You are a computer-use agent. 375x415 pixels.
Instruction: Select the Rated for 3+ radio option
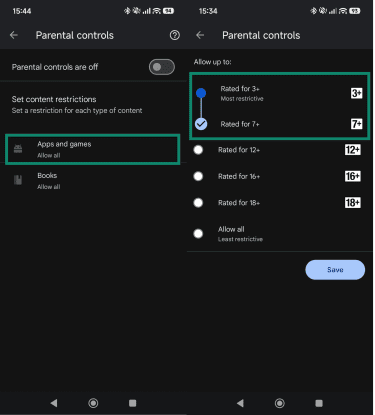201,93
